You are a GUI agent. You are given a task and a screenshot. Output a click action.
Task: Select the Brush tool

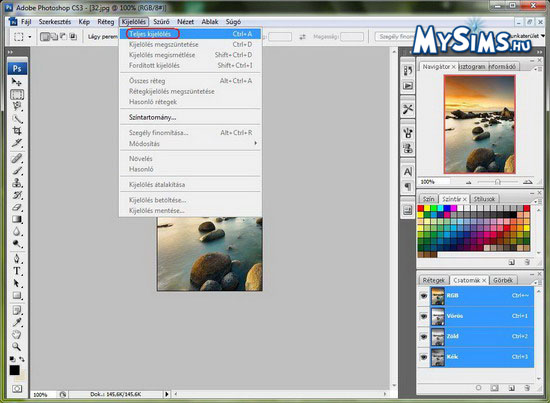click(17, 171)
